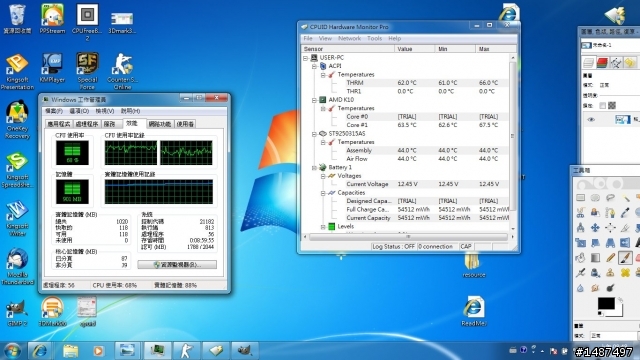Viewport: 640px width, 360px height.
Task: Select the Shear tool in GIMP toolbox
Action: 595,243
